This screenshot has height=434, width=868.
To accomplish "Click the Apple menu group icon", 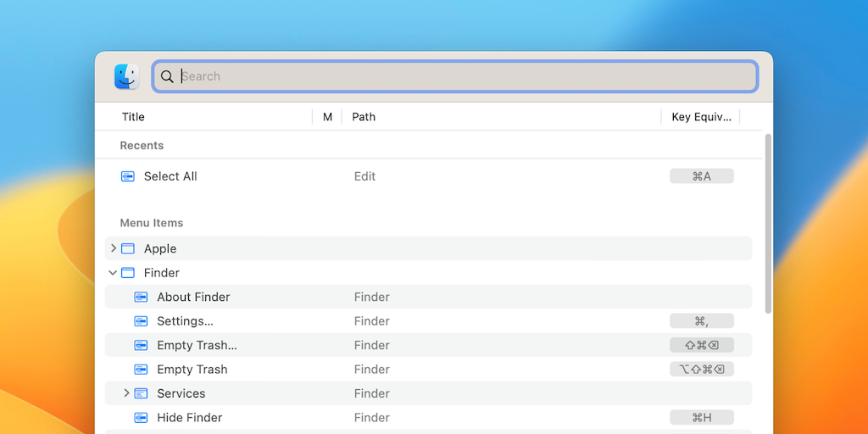I will [x=128, y=248].
